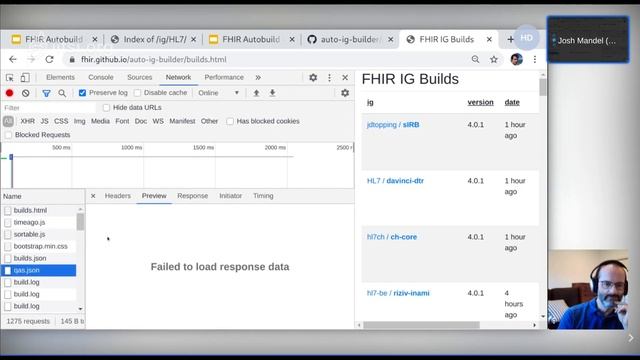Check Has blocked cookies
640x360 pixels.
click(x=230, y=121)
